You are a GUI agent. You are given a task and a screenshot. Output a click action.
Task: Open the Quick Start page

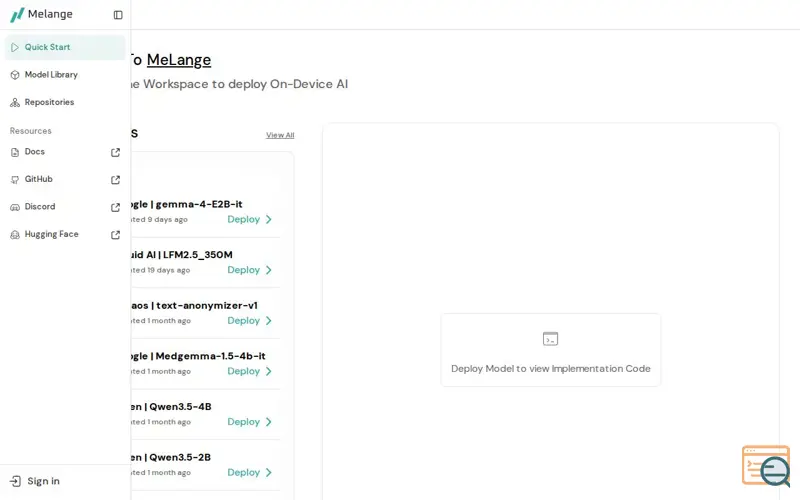tap(65, 47)
